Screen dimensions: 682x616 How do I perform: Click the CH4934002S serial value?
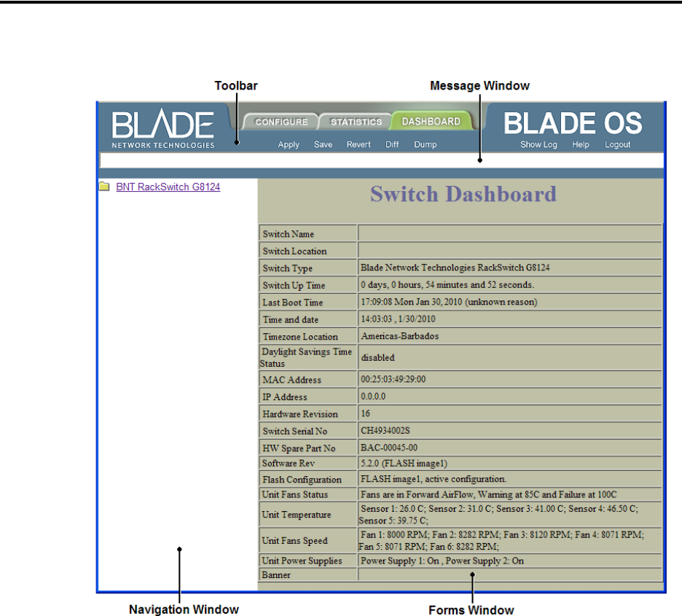pos(385,431)
